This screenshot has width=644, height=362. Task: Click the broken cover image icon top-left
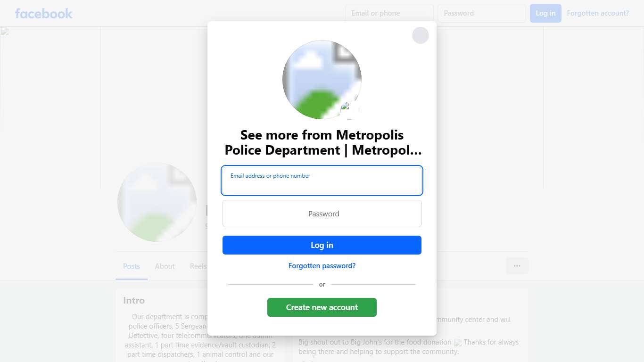(5, 32)
